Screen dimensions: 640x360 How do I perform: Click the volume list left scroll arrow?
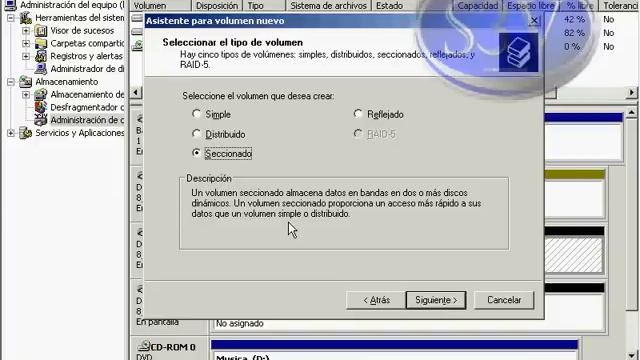tap(136, 93)
